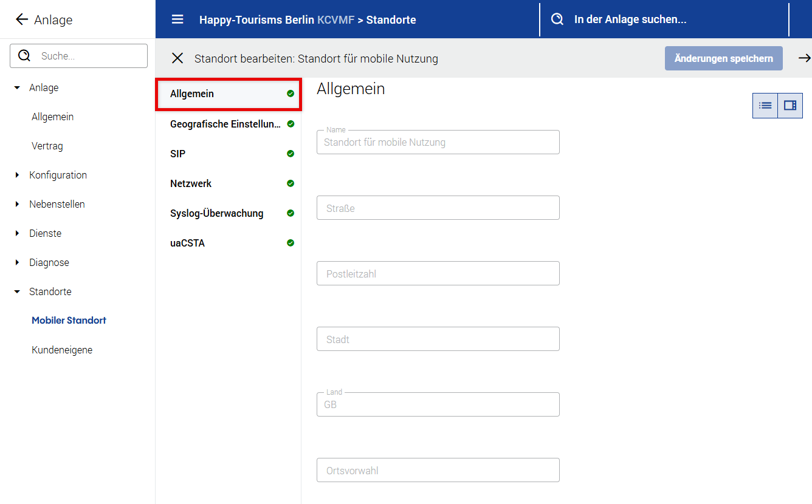Collapse the Anlage tree section
The height and width of the screenshot is (504, 812).
(x=17, y=88)
